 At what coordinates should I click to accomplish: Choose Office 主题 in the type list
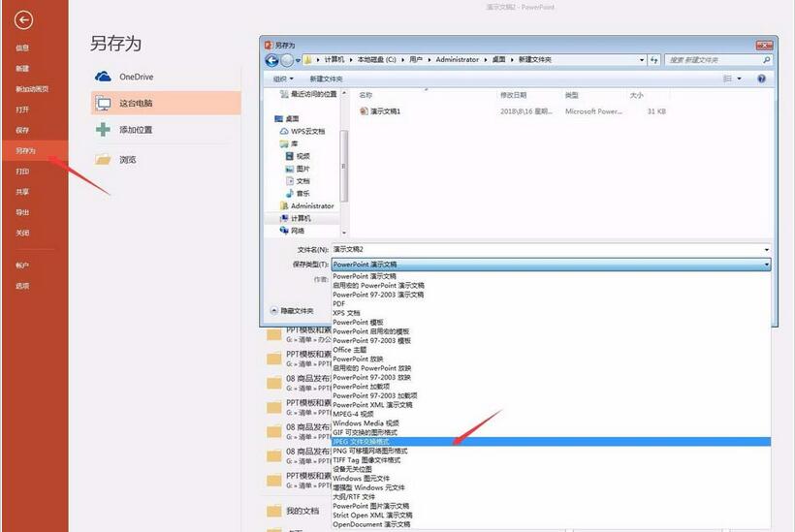pos(349,350)
